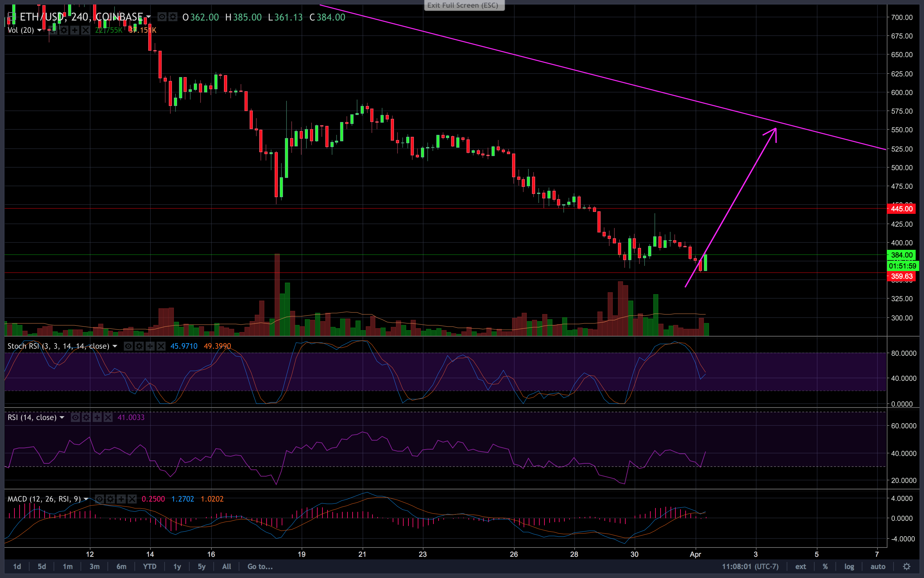
Task: Select YTD date range
Action: pyautogui.click(x=149, y=566)
